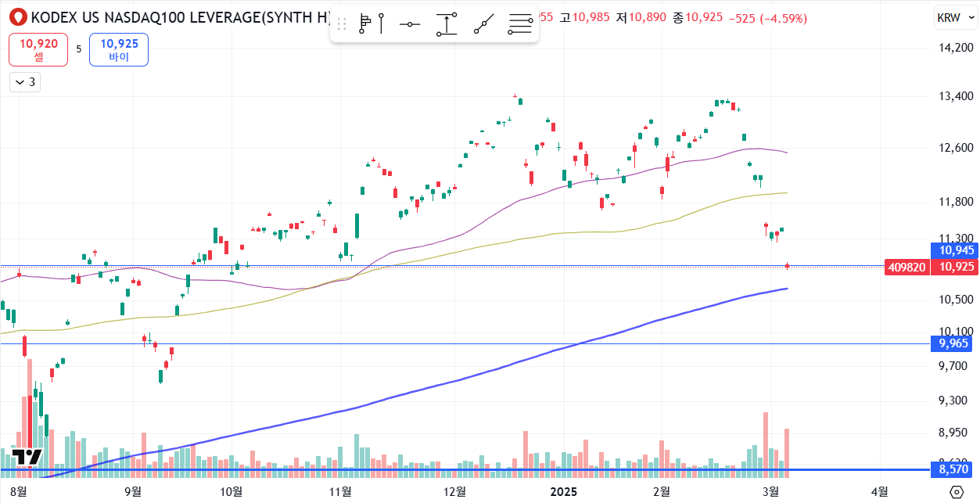Click the 10,920 sell button

pyautogui.click(x=39, y=49)
